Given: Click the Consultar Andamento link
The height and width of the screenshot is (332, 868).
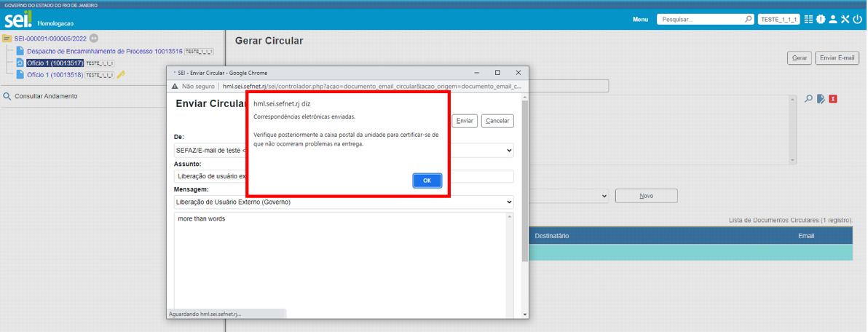Looking at the screenshot, I should [x=46, y=96].
